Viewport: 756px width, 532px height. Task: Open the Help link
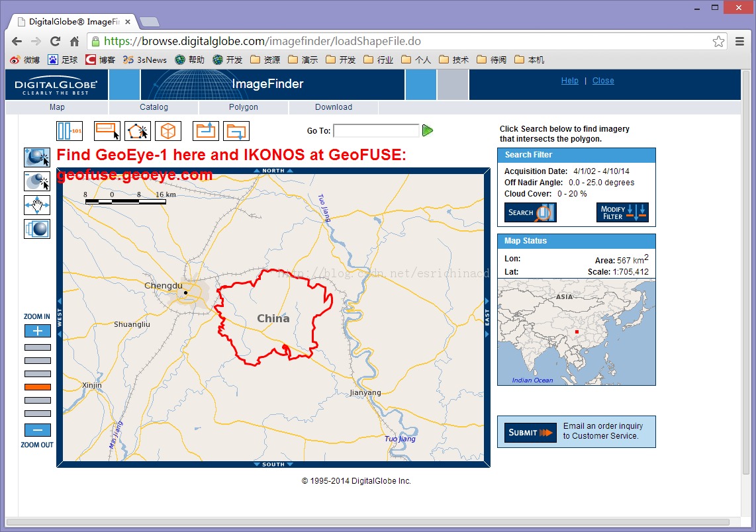click(x=569, y=81)
